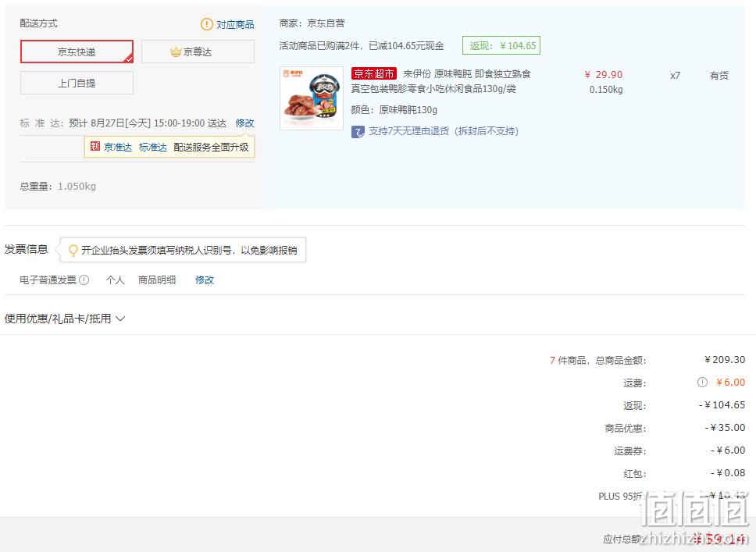Click total goods amount ¥209.30

coord(725,360)
